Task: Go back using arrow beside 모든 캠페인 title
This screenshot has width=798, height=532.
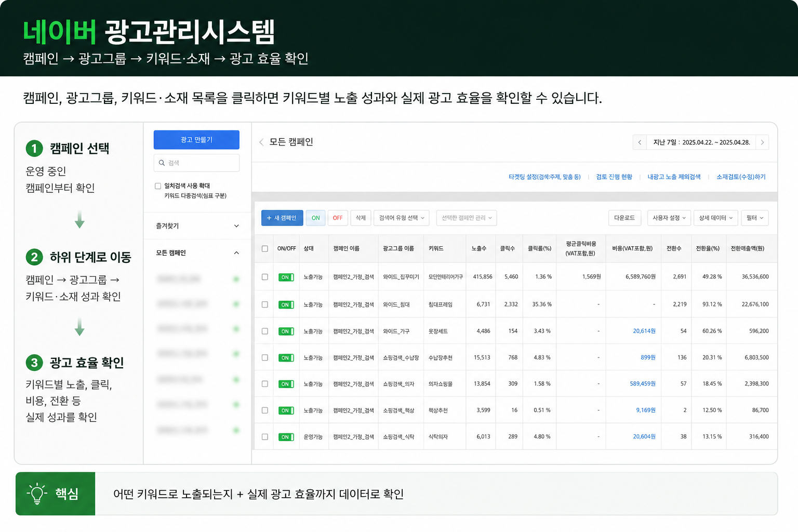Action: [261, 142]
